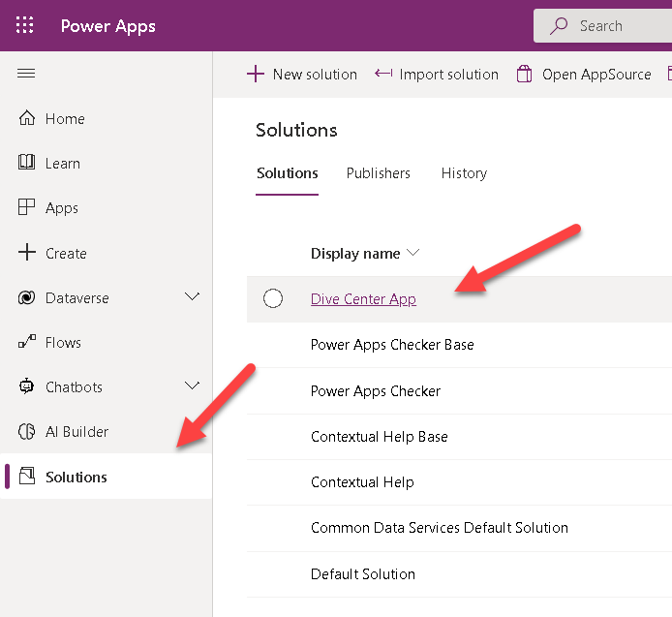This screenshot has height=617, width=672.
Task: Click the Dataverse swirl icon
Action: 26,297
